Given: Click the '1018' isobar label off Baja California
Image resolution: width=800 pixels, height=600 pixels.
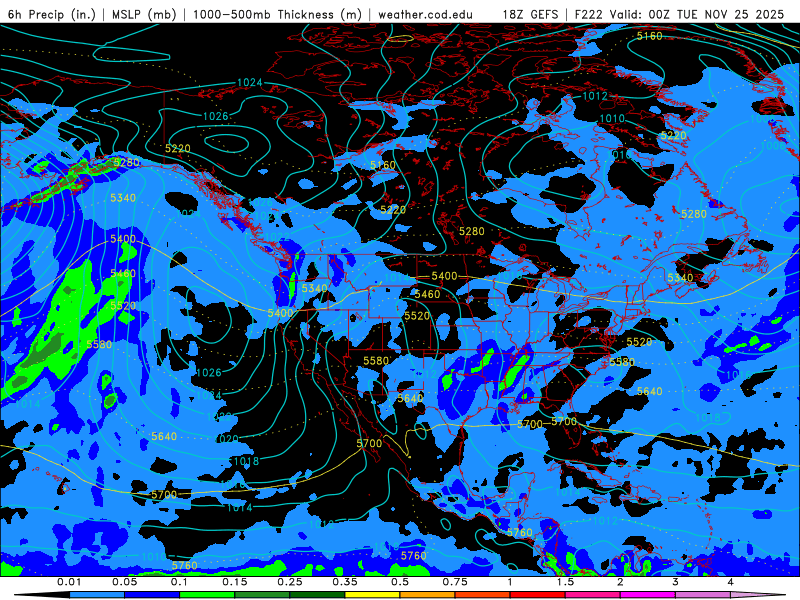Looking at the screenshot, I should 246,461.
